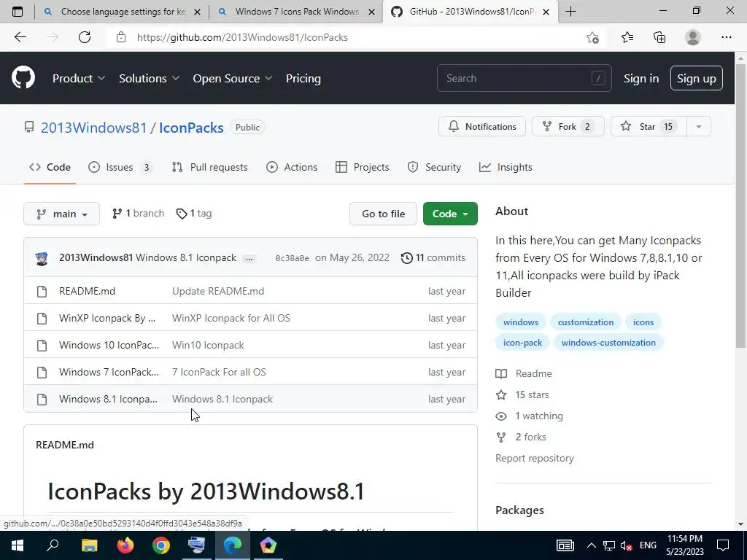Refresh the page with reload icon
This screenshot has height=560, width=747.
85,37
